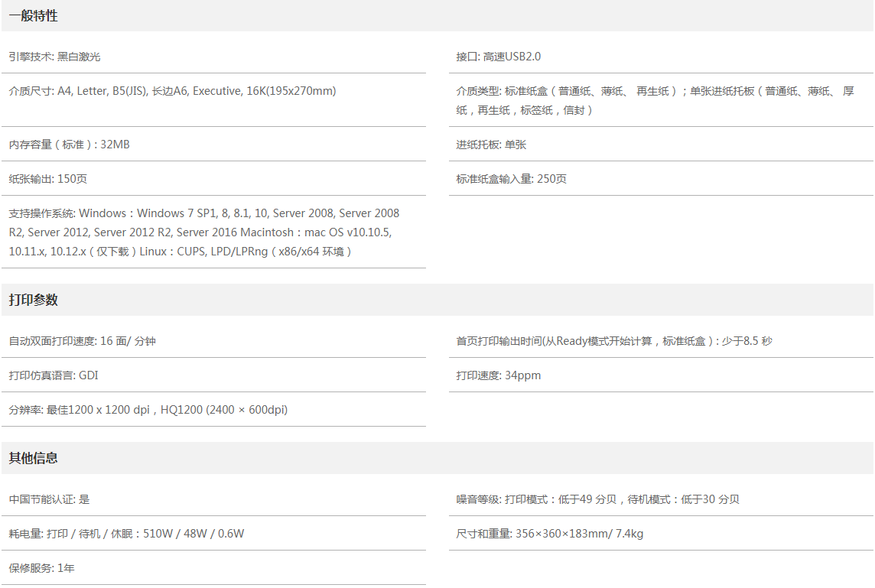Select the 自动双面打印速度 16 面/分钟 row
The image size is (875, 588).
(x=83, y=341)
